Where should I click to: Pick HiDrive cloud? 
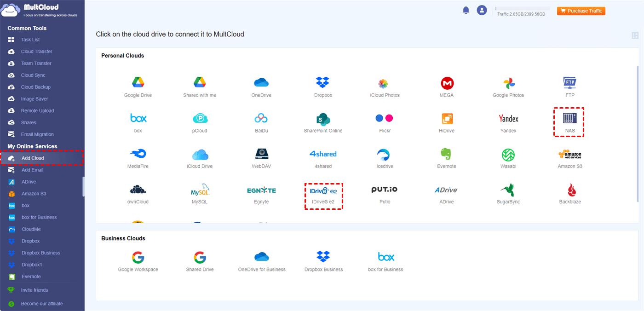click(447, 119)
